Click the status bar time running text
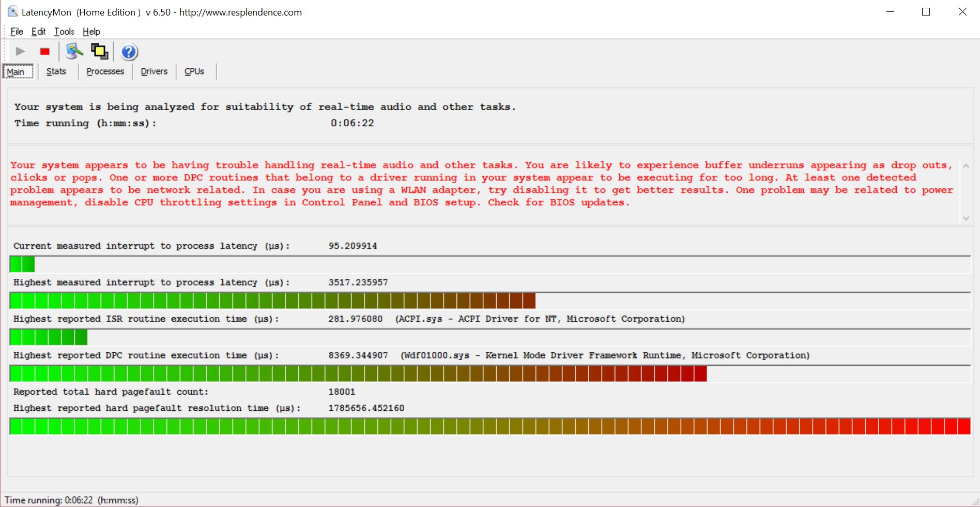 coord(71,500)
